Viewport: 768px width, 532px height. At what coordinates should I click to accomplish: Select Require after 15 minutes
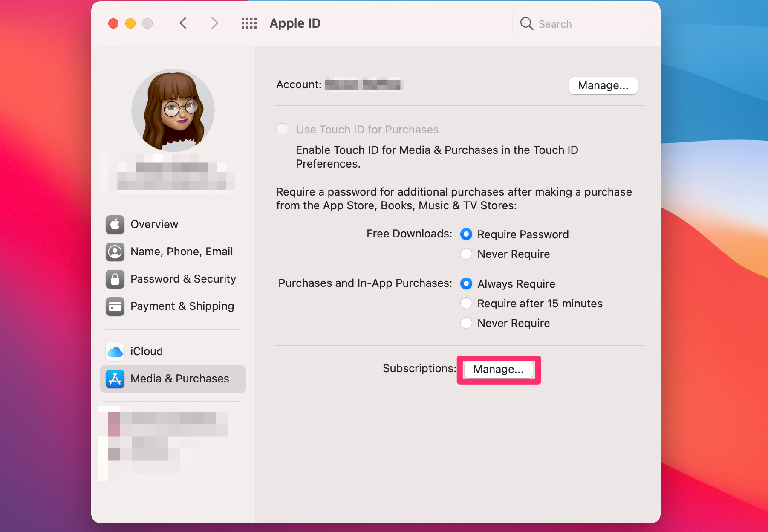(466, 303)
